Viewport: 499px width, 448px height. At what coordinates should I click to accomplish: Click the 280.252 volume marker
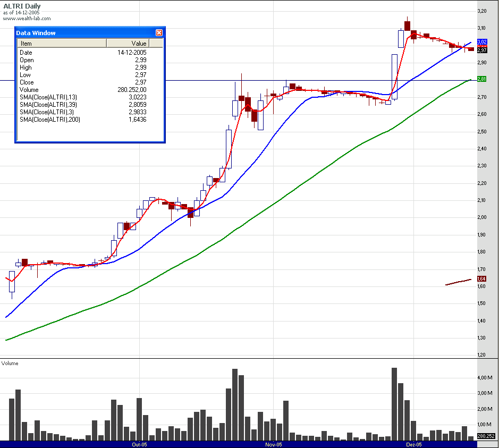point(486,436)
